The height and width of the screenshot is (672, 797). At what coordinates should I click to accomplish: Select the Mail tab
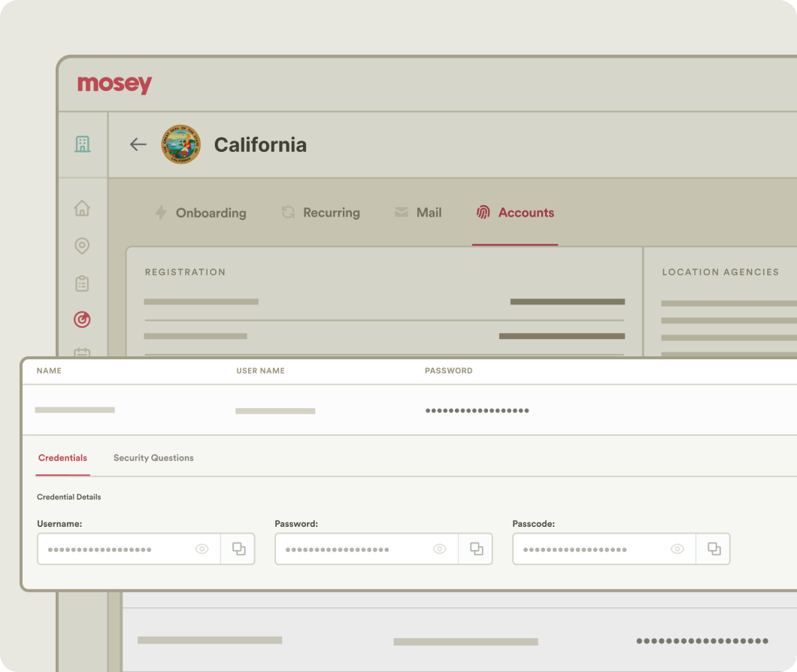(419, 213)
